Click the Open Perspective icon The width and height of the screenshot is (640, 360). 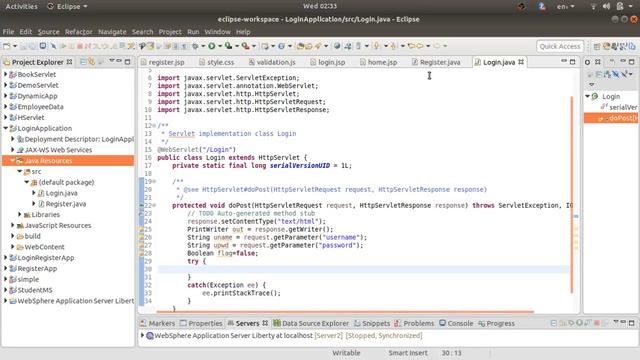[597, 47]
